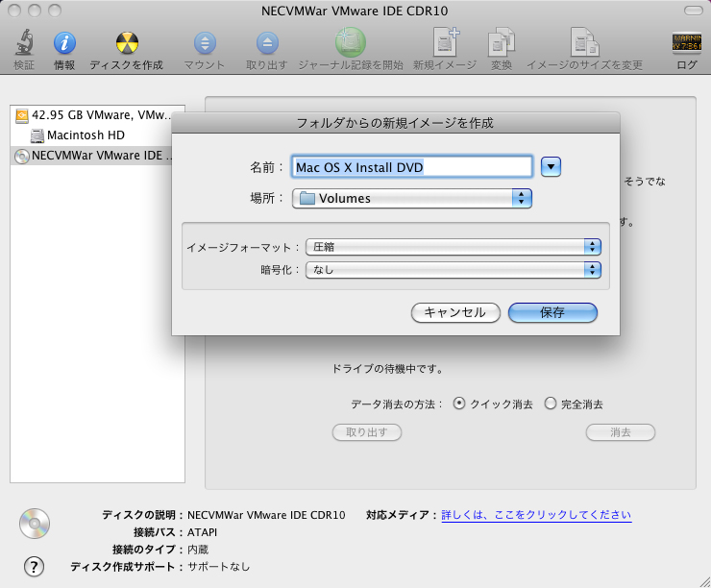The height and width of the screenshot is (588, 711).
Task: Open the 場所 Volumes popup
Action: (412, 198)
